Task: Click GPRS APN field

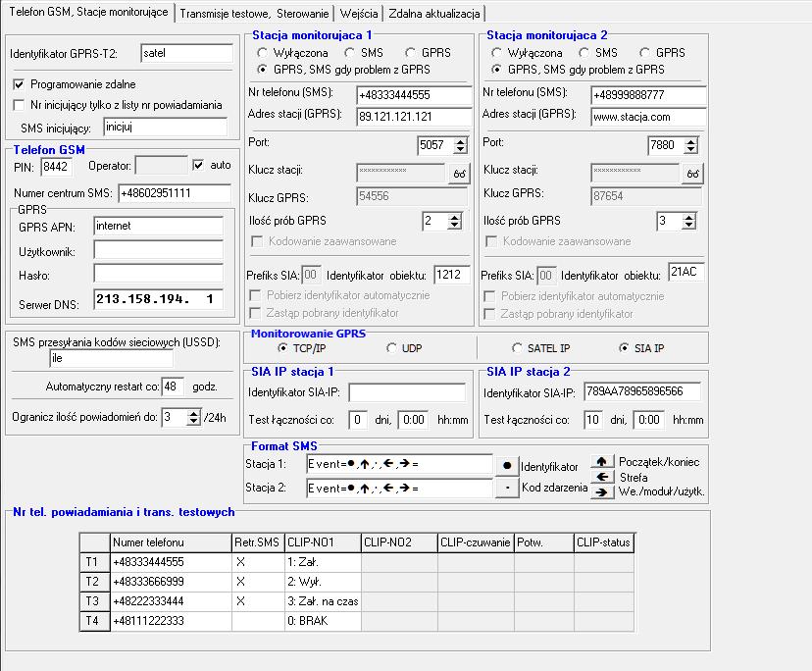Action: pyautogui.click(x=159, y=226)
